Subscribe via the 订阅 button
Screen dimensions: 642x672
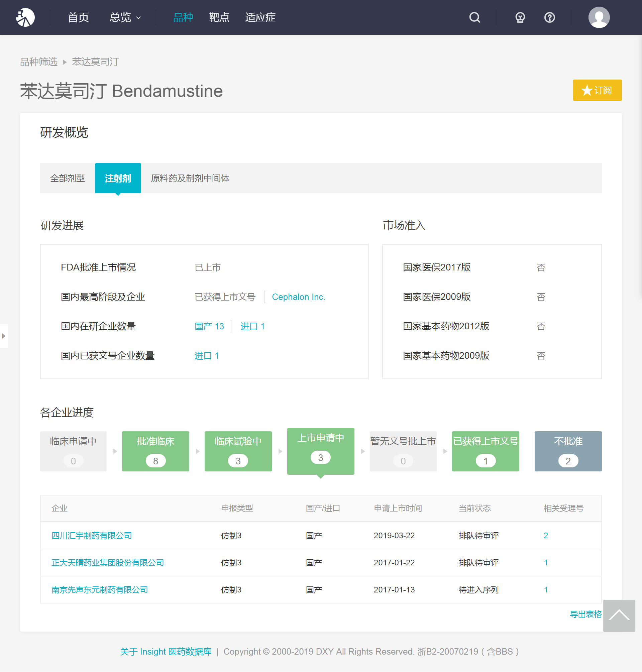(597, 90)
